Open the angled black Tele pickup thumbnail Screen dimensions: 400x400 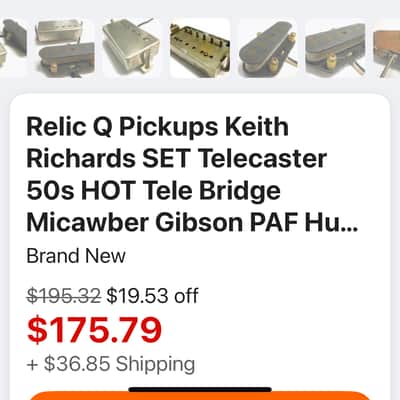click(268, 48)
